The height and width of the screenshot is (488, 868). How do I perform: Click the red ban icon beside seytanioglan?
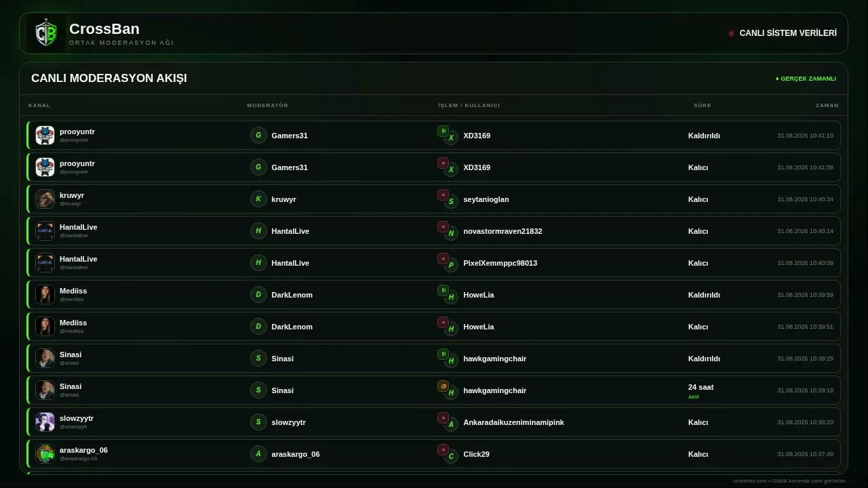click(443, 195)
